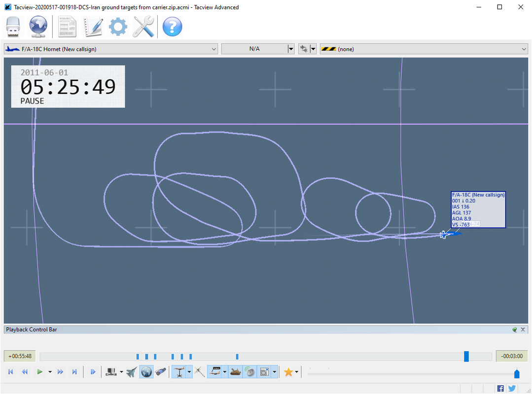Image resolution: width=532 pixels, height=394 pixels.
Task: Click the gold star bookmark icon
Action: (x=288, y=372)
